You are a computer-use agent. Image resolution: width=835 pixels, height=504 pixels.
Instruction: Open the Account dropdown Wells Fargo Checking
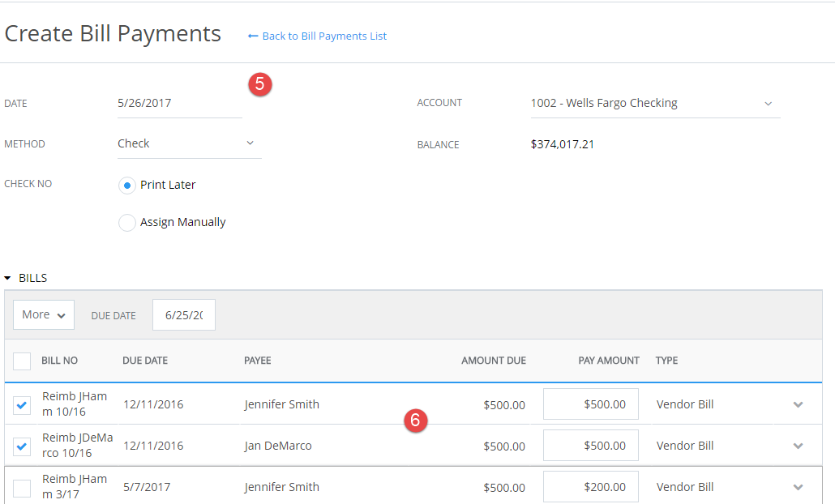click(x=655, y=103)
